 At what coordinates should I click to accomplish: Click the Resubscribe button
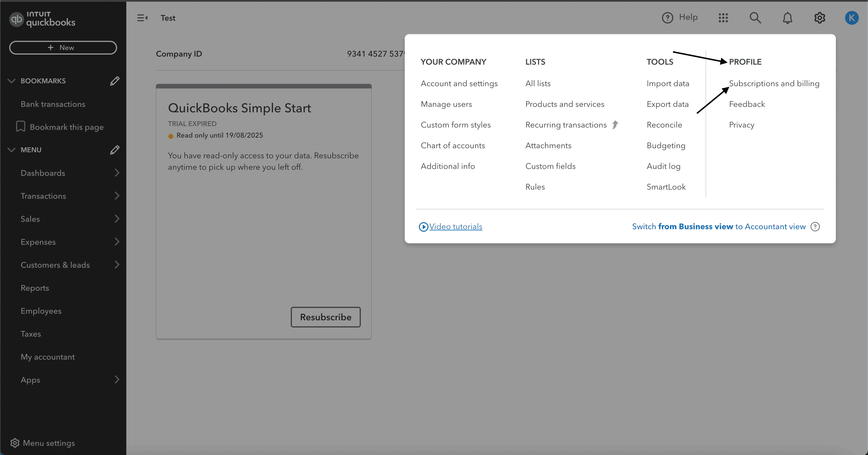coord(325,317)
